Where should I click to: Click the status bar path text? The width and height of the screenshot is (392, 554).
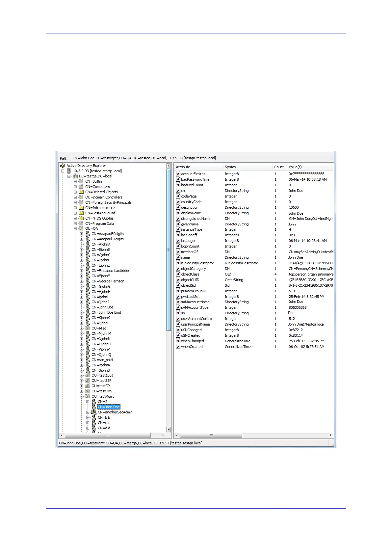tap(131, 443)
